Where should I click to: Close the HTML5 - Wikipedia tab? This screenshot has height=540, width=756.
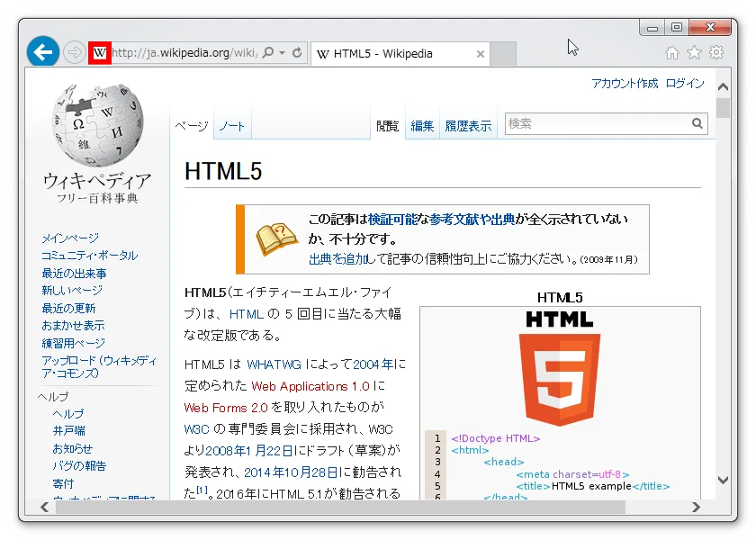pos(481,54)
